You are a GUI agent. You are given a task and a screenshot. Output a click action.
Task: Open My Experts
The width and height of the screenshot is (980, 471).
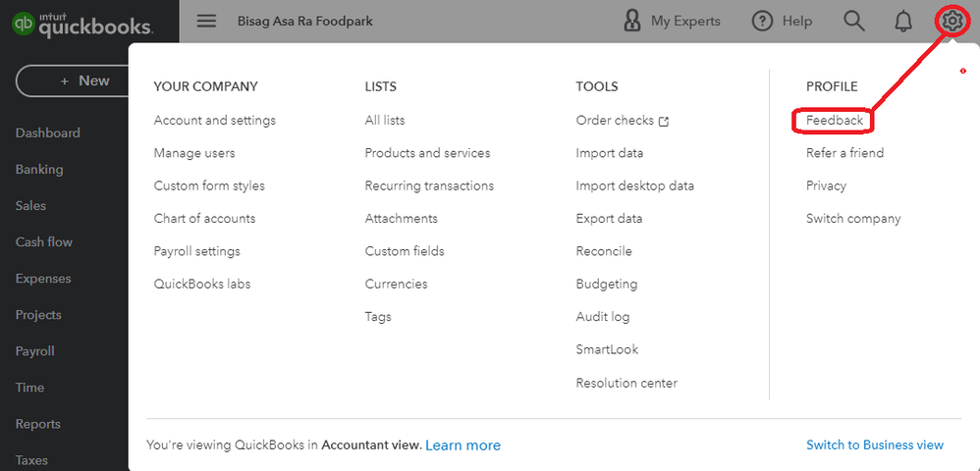tap(672, 22)
